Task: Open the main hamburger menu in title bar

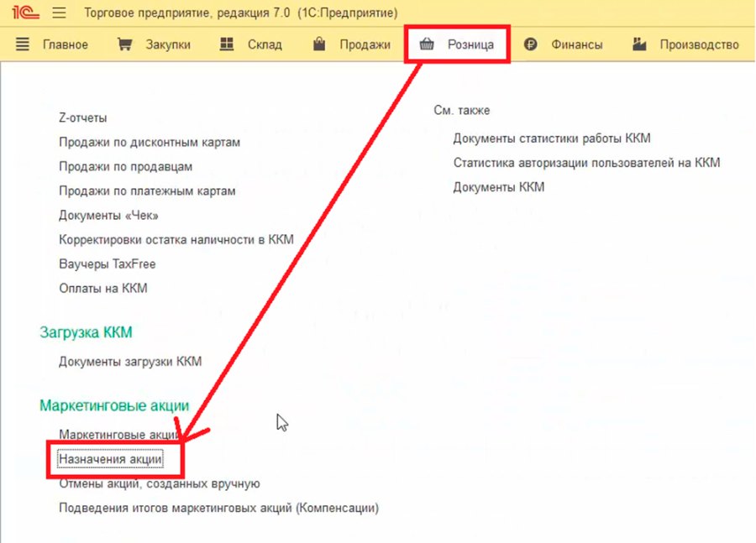Action: 60,12
